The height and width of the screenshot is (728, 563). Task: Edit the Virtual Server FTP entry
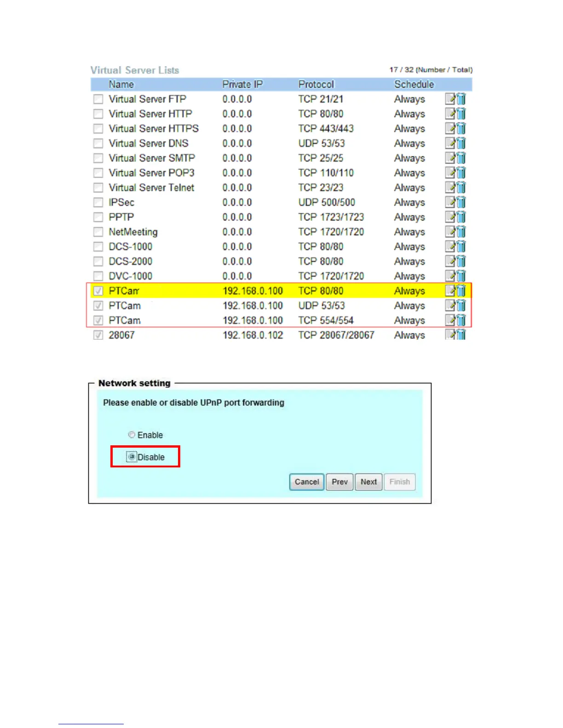pyautogui.click(x=450, y=99)
